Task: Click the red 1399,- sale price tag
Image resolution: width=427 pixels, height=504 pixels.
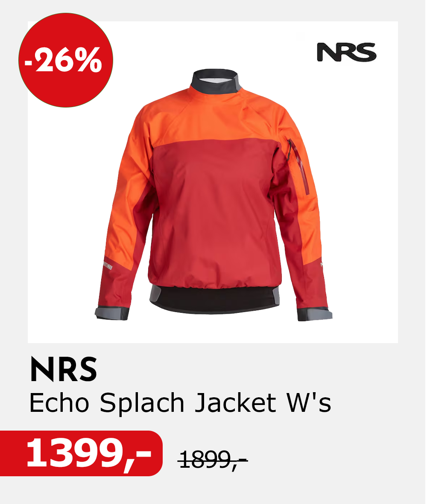Action: 82,454
